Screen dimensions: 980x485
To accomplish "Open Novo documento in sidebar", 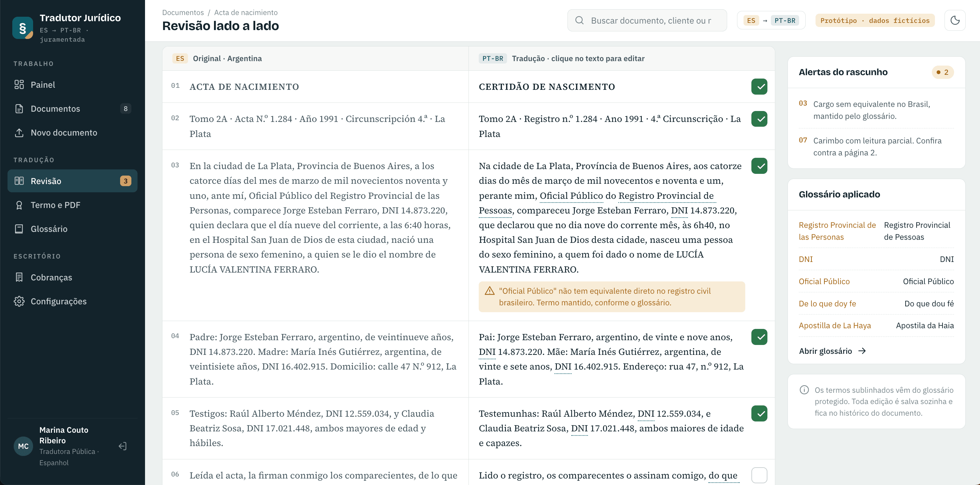I will pyautogui.click(x=72, y=133).
